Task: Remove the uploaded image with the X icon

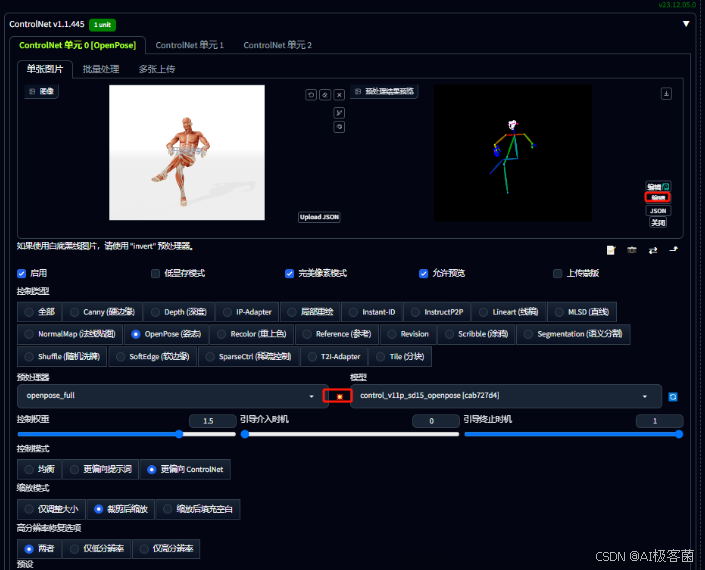Action: pos(339,95)
